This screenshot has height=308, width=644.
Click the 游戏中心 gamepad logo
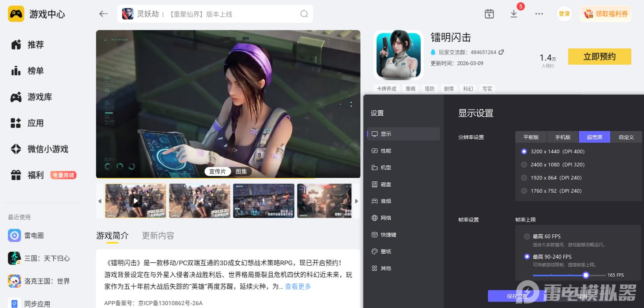pyautogui.click(x=16, y=14)
